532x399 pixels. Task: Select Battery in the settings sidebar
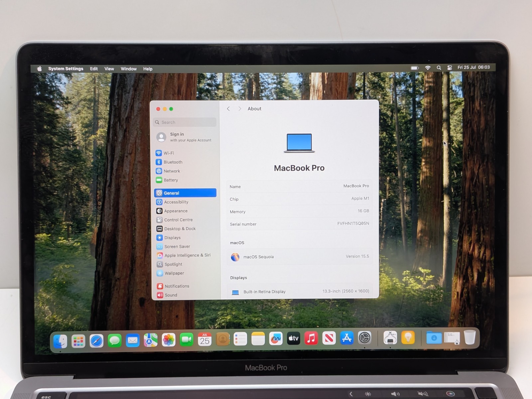tap(185, 180)
